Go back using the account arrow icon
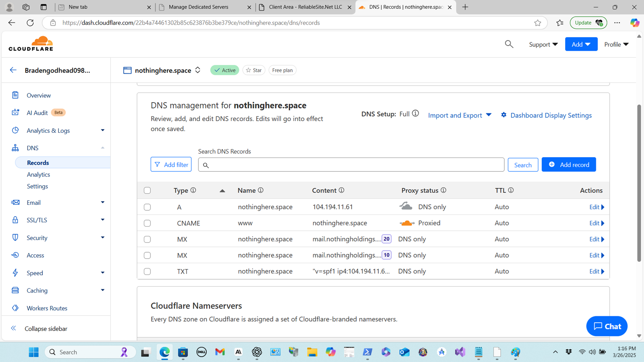Image resolution: width=644 pixels, height=362 pixels. click(x=13, y=70)
